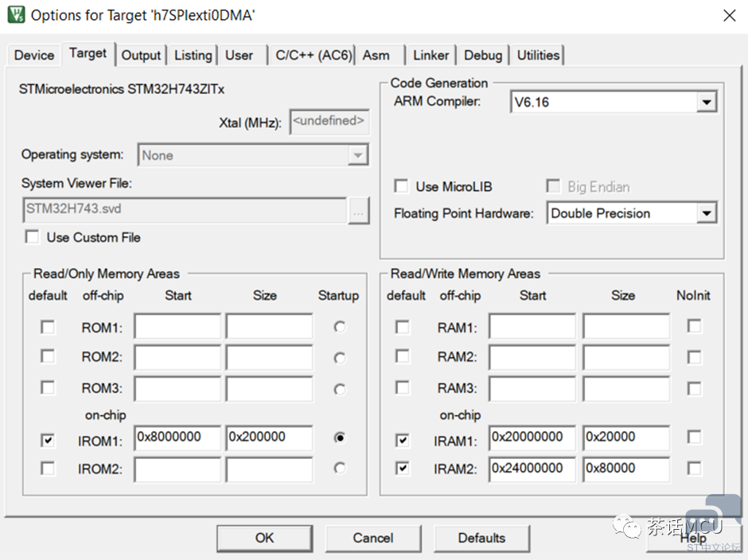
Task: Click the Xtal (MHz) field
Action: pyautogui.click(x=329, y=122)
